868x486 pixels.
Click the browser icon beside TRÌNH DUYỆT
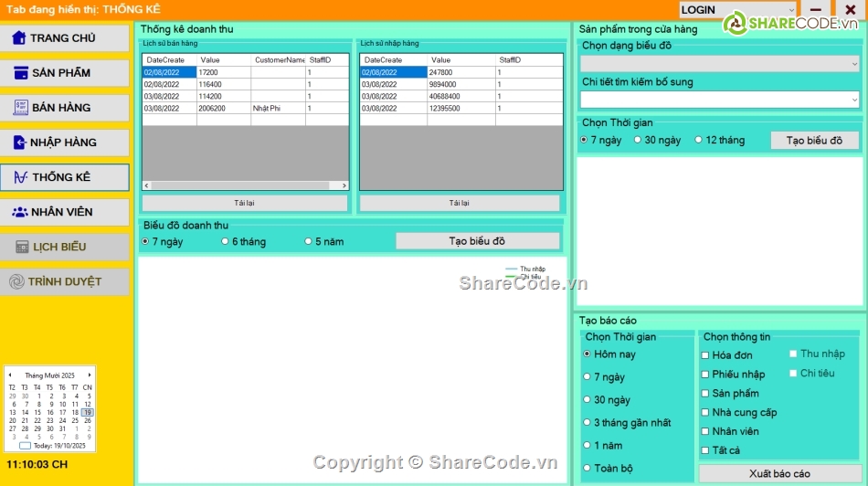[16, 281]
